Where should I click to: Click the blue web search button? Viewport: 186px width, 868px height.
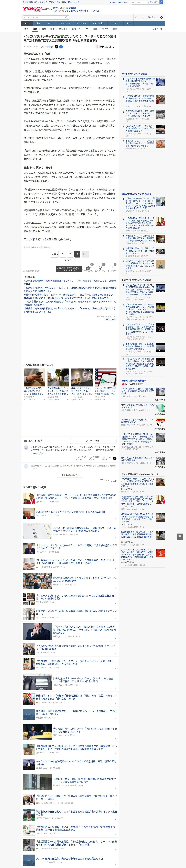pyautogui.click(x=161, y=2)
